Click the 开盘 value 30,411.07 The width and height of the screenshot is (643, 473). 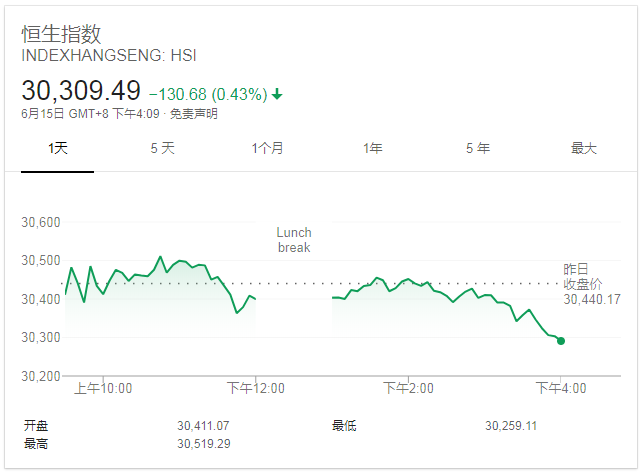click(203, 426)
